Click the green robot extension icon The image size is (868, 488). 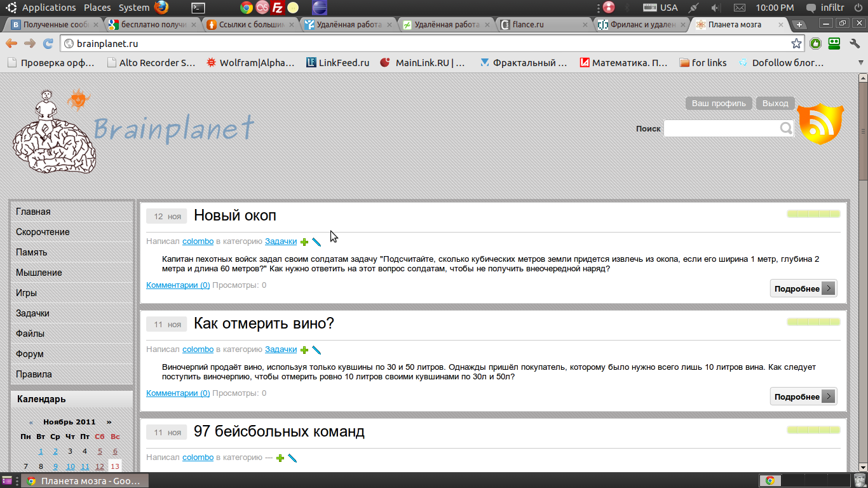(834, 44)
